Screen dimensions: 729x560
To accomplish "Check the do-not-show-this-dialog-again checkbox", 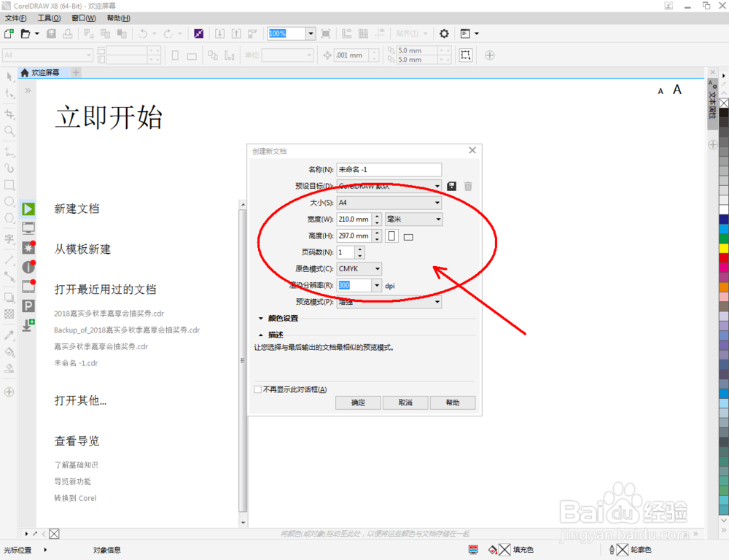I will 257,389.
